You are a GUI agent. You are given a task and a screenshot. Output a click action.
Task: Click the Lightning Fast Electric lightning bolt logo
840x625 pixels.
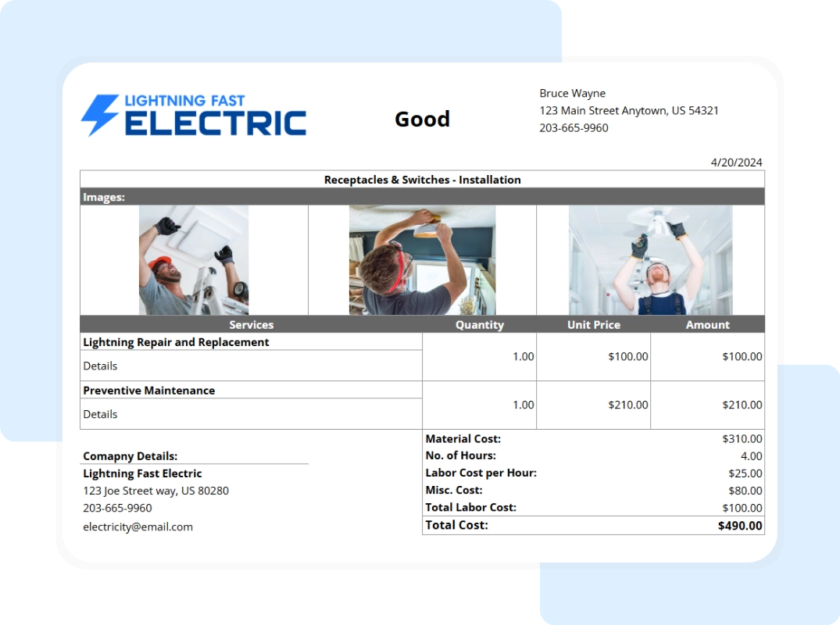click(x=100, y=114)
